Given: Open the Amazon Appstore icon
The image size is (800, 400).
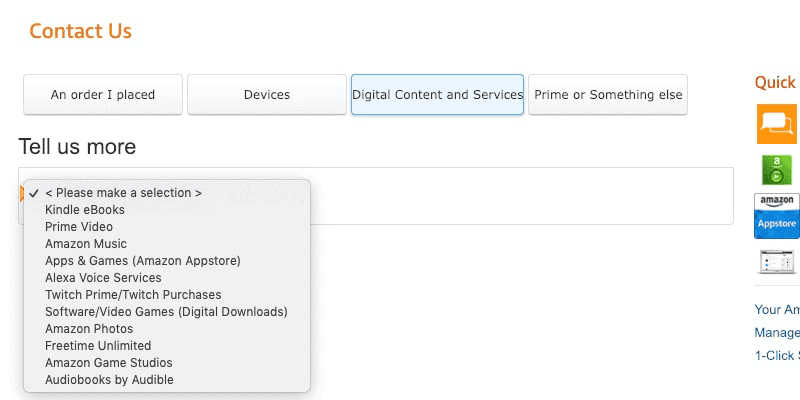Looking at the screenshot, I should click(x=777, y=216).
